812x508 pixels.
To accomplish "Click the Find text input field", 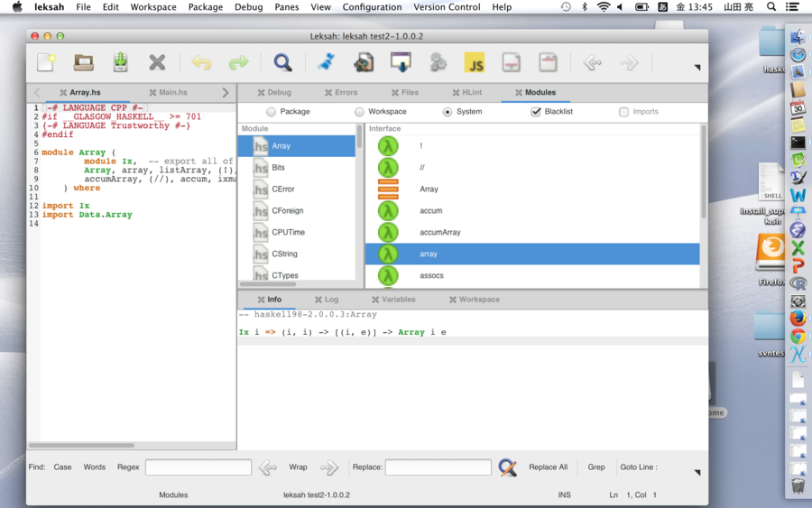I will pos(198,467).
